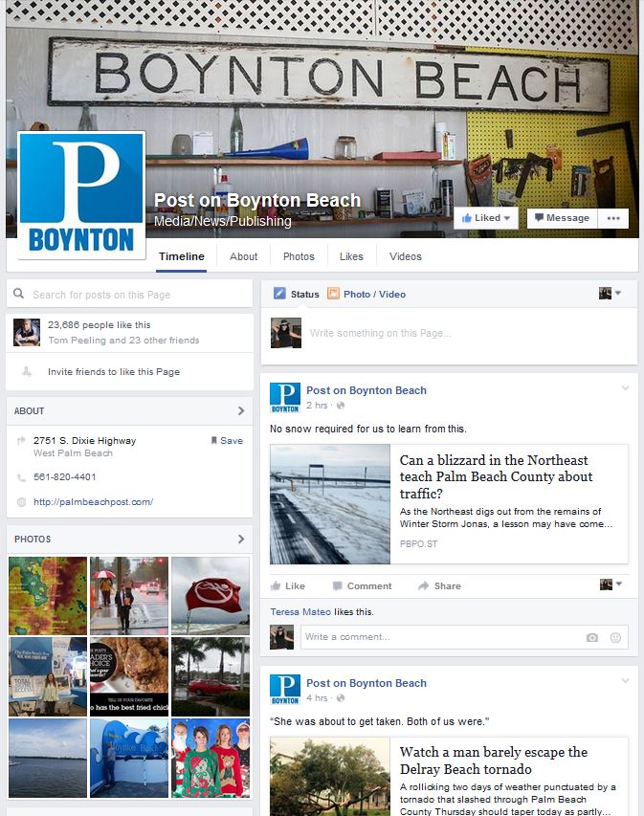
Task: Open the About tab
Action: coord(243,256)
